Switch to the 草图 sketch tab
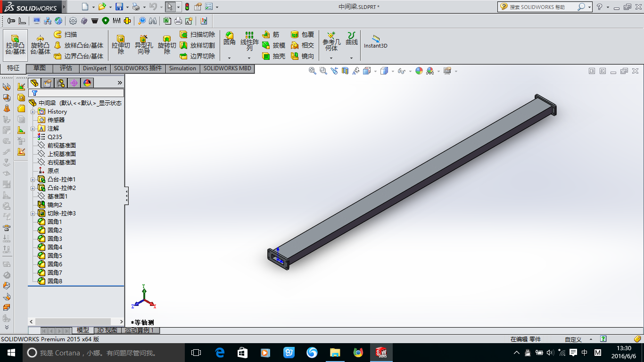Viewport: 644px width, 362px height. [40, 68]
